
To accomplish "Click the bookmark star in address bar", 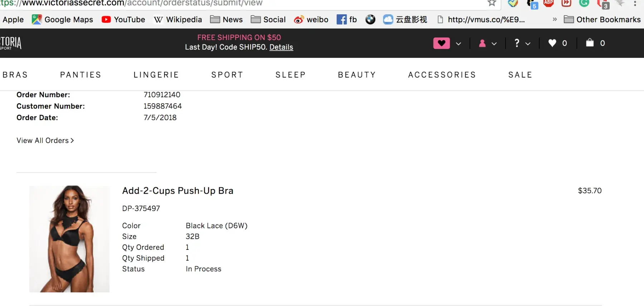I will coord(492,3).
